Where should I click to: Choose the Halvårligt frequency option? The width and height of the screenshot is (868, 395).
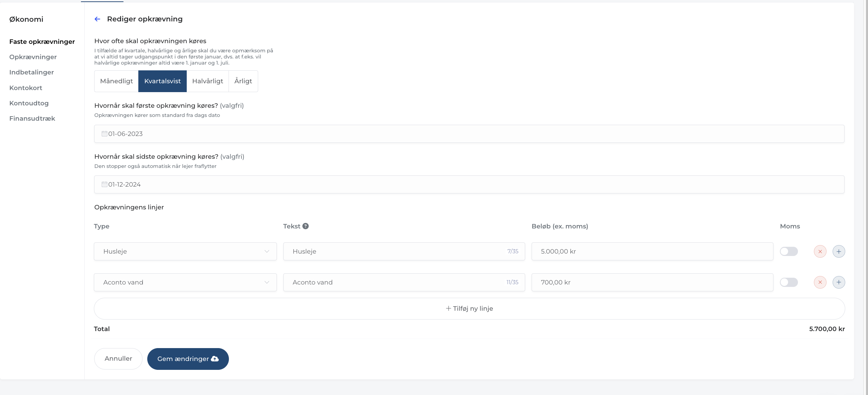[207, 81]
